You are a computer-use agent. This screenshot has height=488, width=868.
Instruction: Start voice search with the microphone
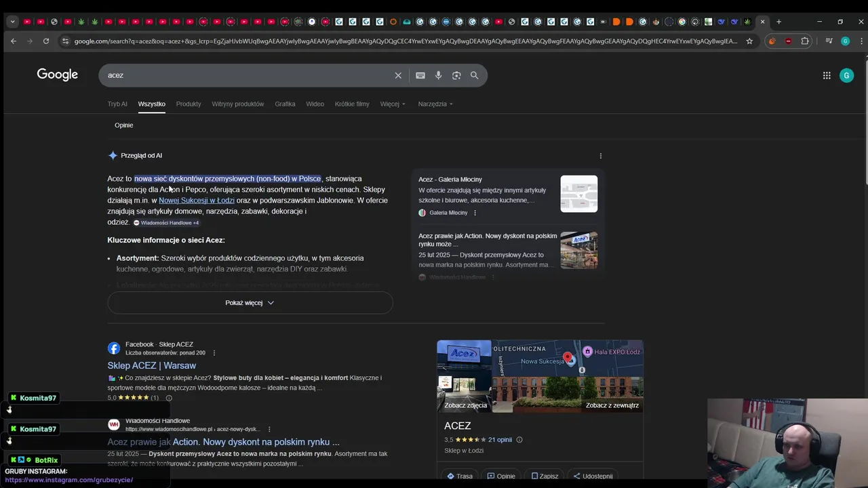[x=438, y=75]
